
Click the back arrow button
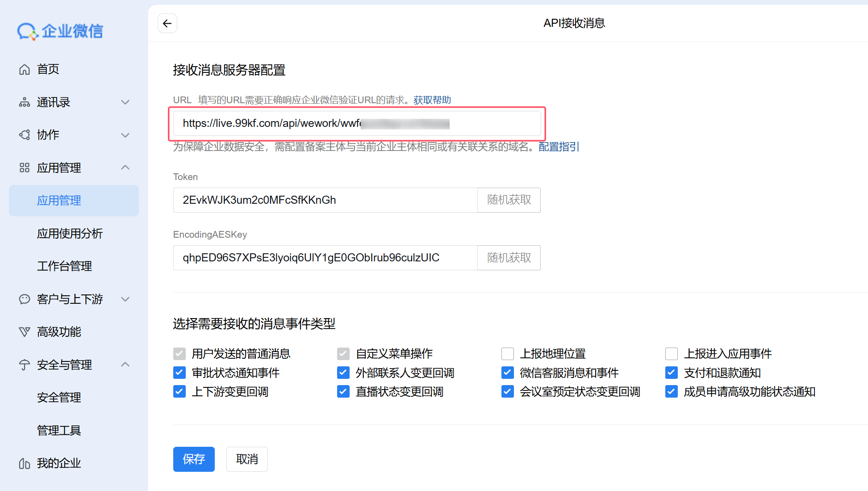click(167, 23)
